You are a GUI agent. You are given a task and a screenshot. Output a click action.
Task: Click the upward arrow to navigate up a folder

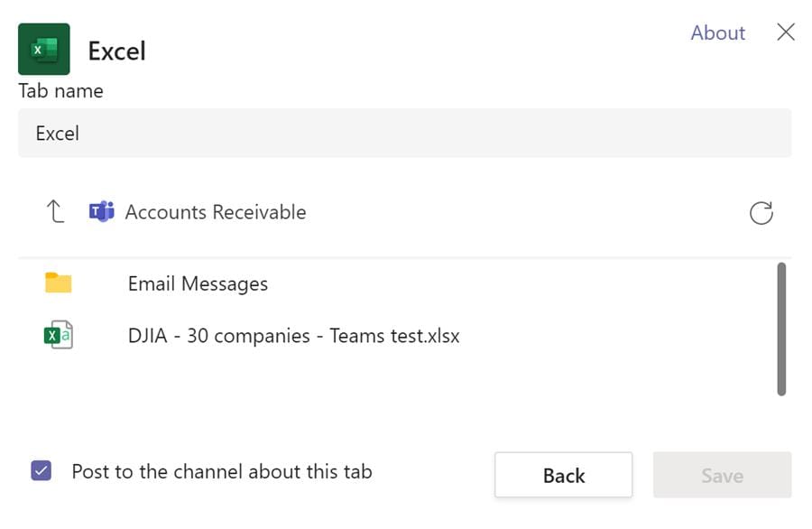coord(54,211)
